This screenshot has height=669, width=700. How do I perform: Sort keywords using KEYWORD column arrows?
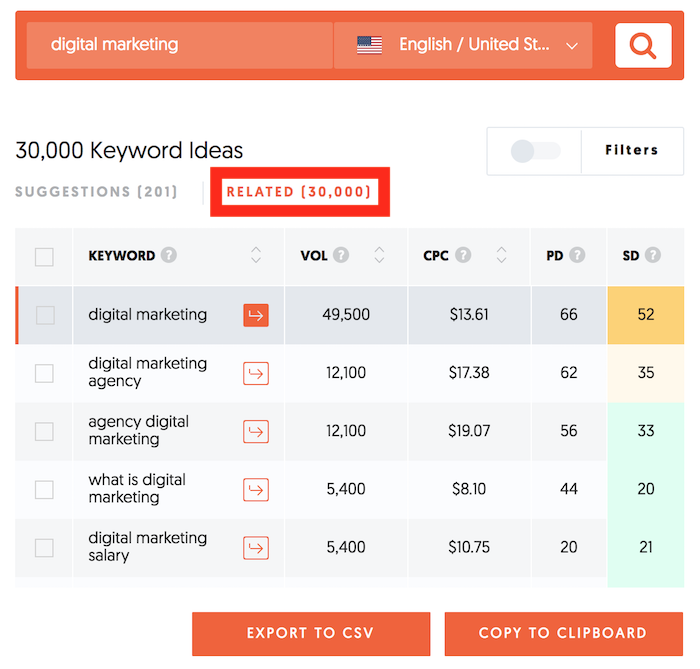[256, 256]
